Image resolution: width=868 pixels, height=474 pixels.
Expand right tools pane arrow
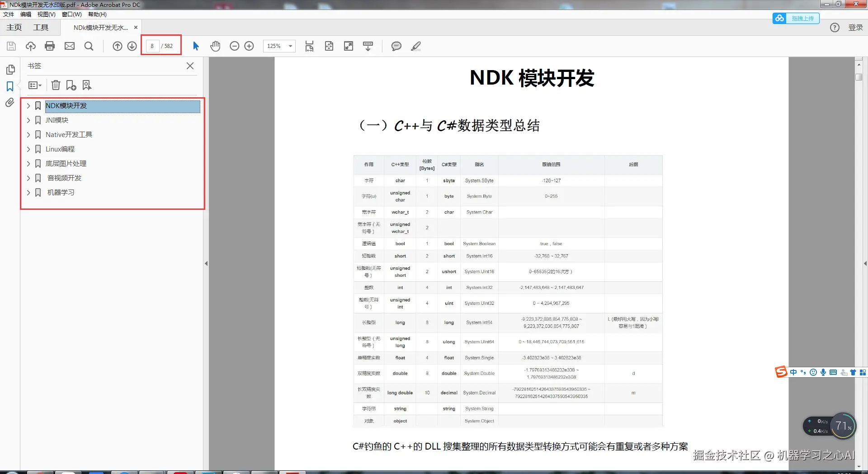[865, 263]
